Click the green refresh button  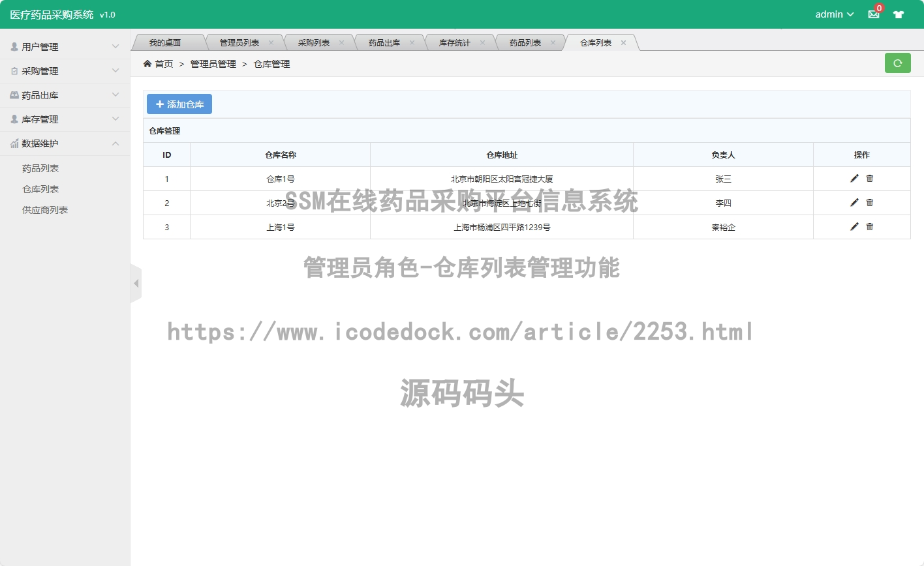point(897,63)
